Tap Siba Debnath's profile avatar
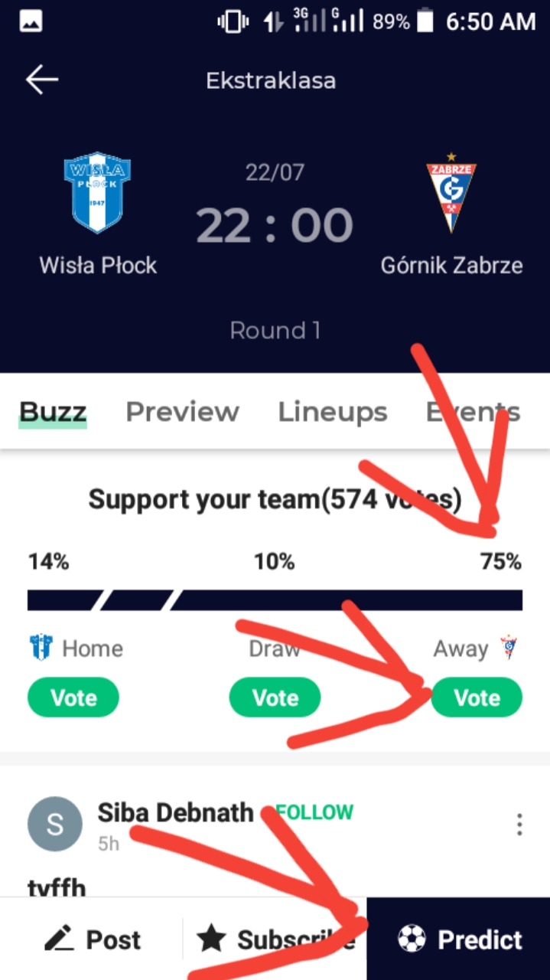 [x=54, y=824]
